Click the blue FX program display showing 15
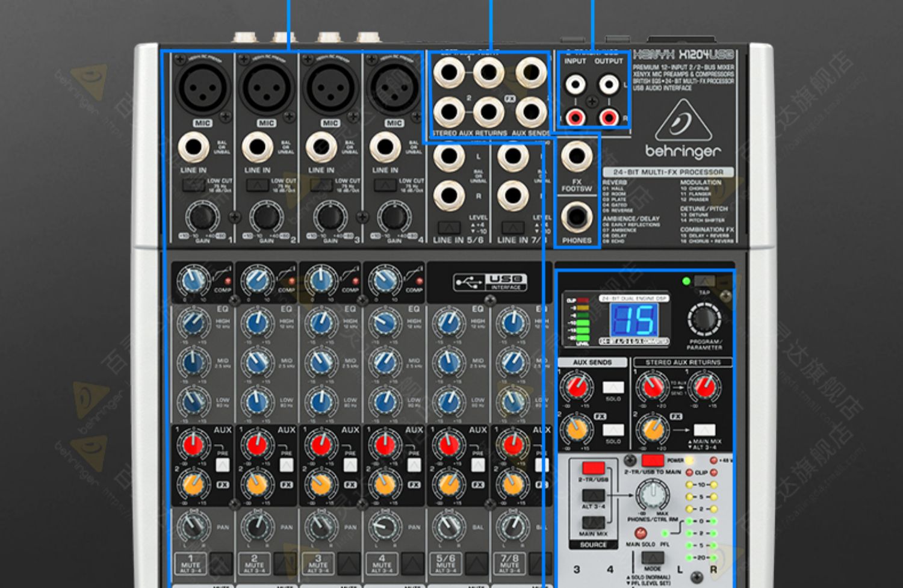Image resolution: width=903 pixels, height=588 pixels. (x=634, y=319)
